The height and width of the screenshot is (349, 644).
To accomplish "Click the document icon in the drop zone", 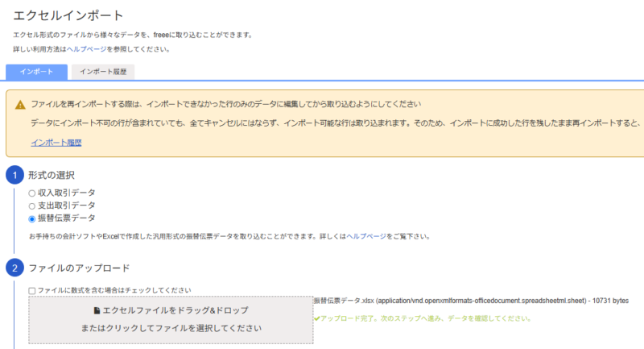I will (97, 310).
